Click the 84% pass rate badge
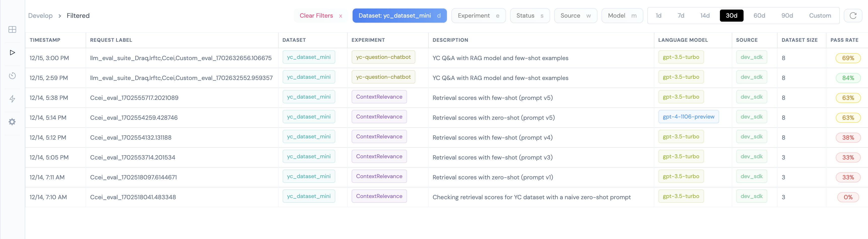This screenshot has height=239, width=868. (x=848, y=78)
